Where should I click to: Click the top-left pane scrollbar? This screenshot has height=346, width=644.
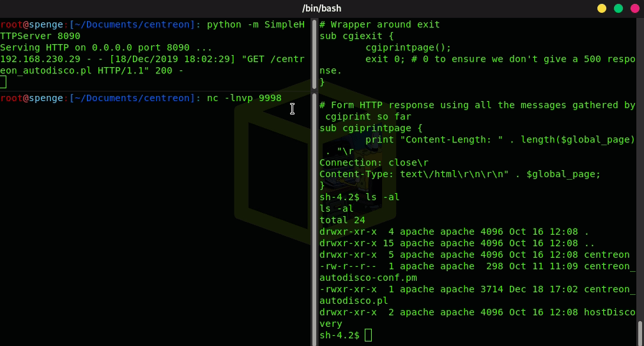coord(314,54)
